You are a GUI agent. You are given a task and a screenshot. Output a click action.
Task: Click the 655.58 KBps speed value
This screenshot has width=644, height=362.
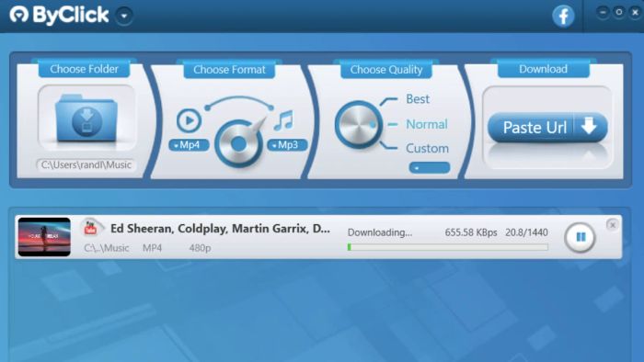[471, 232]
